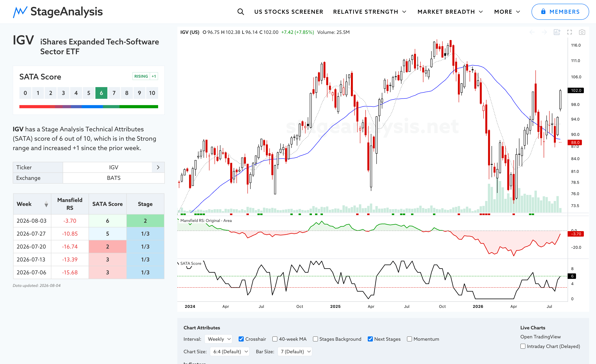Click the 102.0 price label on axis
This screenshot has width=596, height=364.
[576, 90]
